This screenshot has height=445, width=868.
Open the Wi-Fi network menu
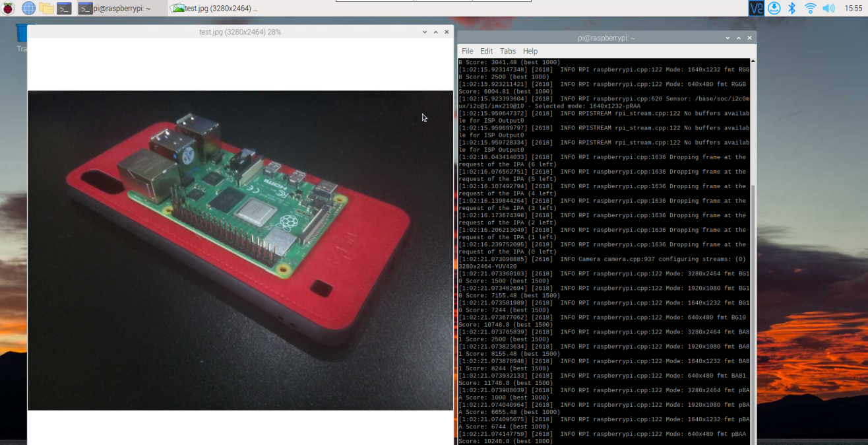(x=810, y=8)
